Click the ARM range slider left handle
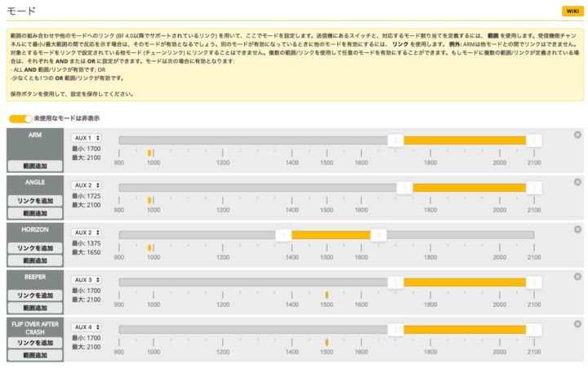588x369 pixels. (395, 140)
